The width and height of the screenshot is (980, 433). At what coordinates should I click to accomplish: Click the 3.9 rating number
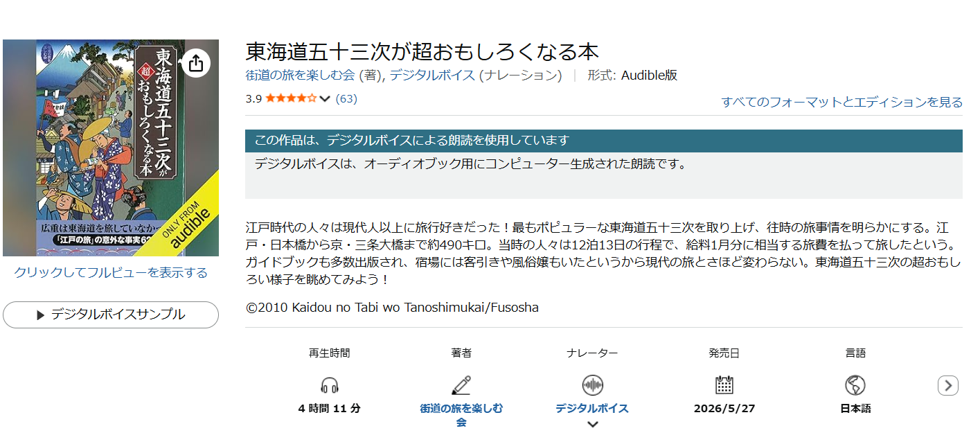tap(253, 98)
